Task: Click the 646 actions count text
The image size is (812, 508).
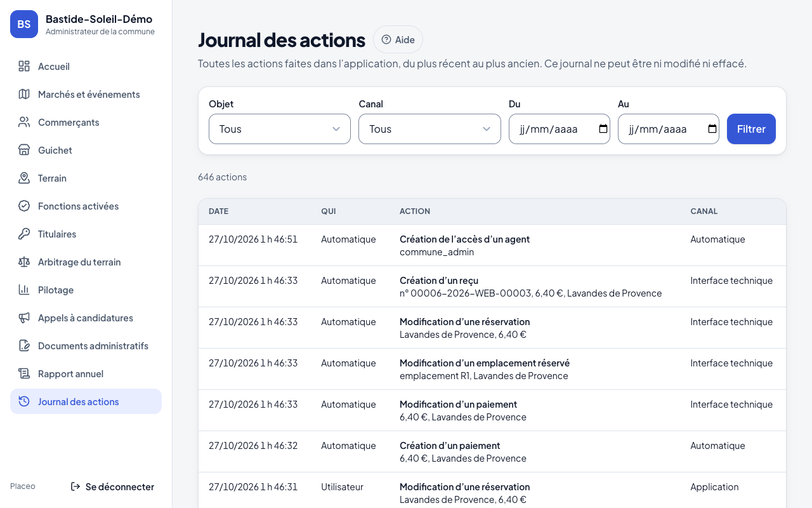Action: coord(222,177)
